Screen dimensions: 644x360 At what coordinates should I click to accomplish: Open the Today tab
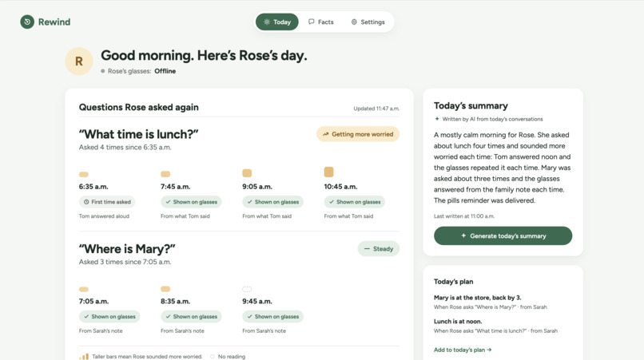(276, 22)
